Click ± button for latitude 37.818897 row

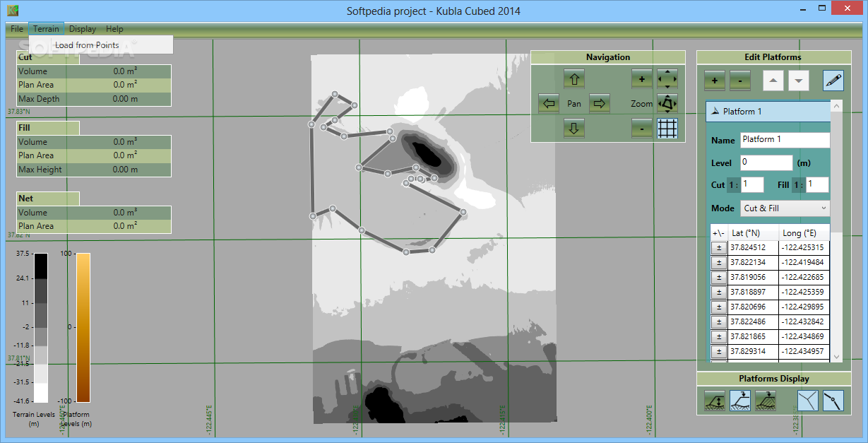pos(719,293)
